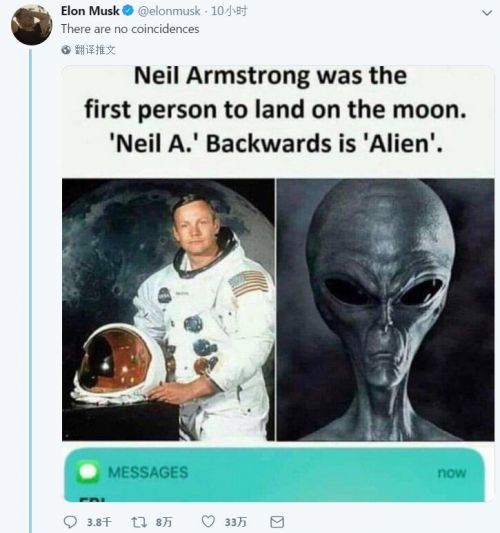Expand tweet options chevron menu
The image size is (500, 533).
click(x=487, y=13)
